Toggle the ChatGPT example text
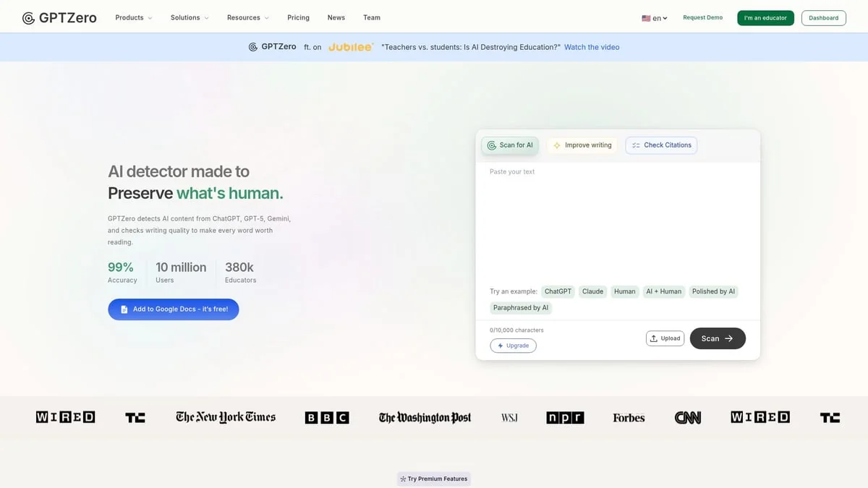 557,291
